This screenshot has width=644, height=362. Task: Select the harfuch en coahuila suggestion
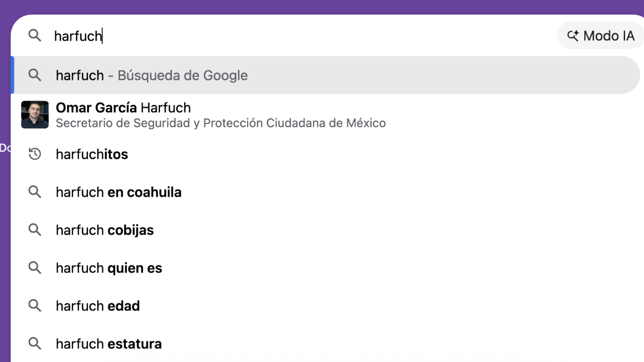coord(118,192)
